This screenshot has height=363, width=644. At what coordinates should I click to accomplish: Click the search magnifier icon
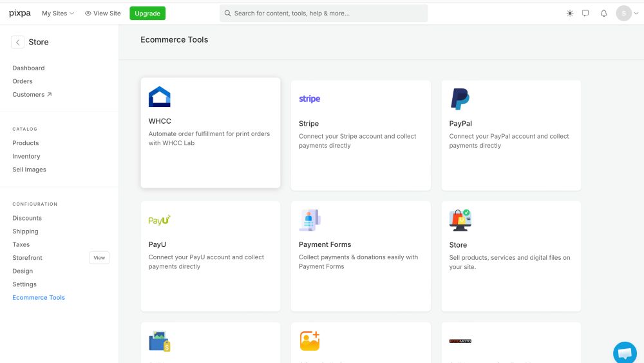coord(227,13)
